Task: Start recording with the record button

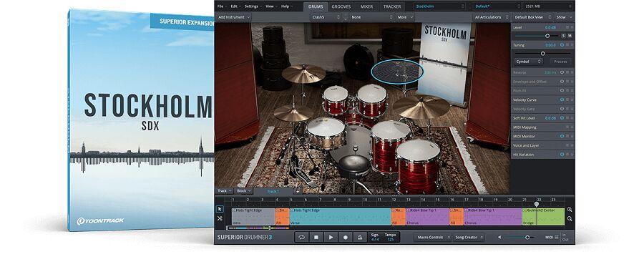Action: point(346,238)
